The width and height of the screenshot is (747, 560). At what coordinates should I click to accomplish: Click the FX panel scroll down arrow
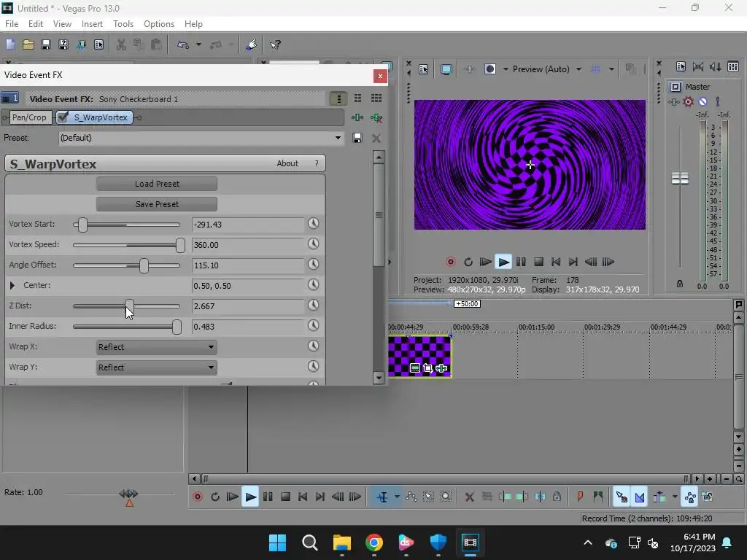[379, 378]
